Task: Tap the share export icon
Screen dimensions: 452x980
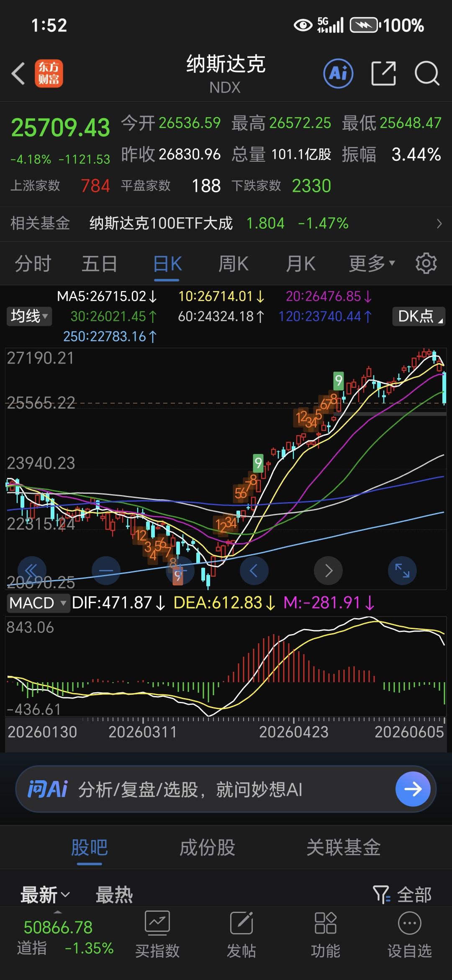Action: coord(383,73)
